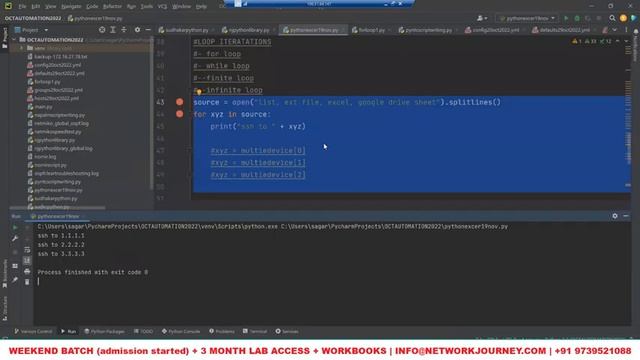
Task: Open the Tools menu
Action: (x=147, y=7)
